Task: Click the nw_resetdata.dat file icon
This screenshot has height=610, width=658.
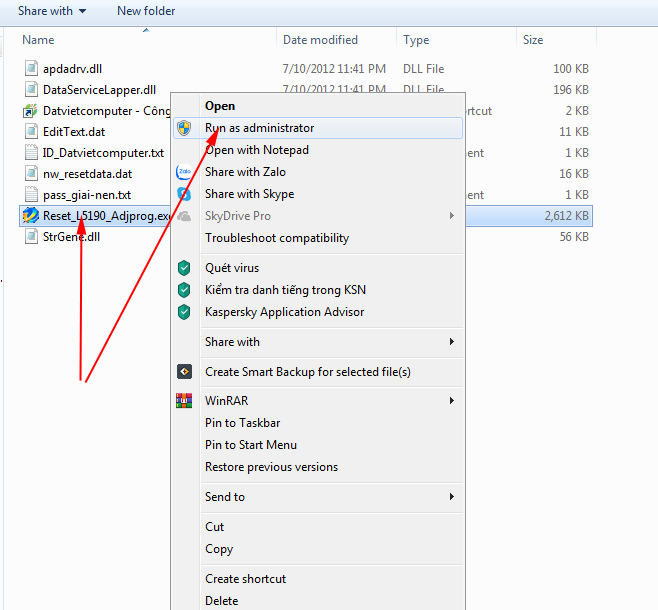Action: 31,173
